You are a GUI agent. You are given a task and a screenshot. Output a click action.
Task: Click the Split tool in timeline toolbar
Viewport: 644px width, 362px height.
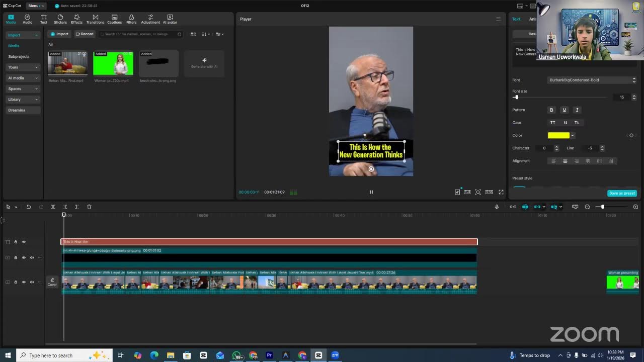pos(53,207)
